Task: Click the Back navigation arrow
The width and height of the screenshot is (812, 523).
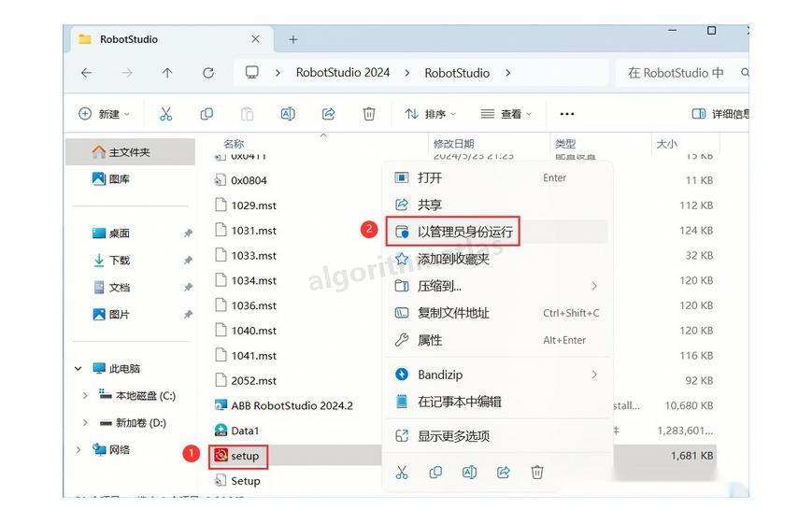Action: pos(87,73)
